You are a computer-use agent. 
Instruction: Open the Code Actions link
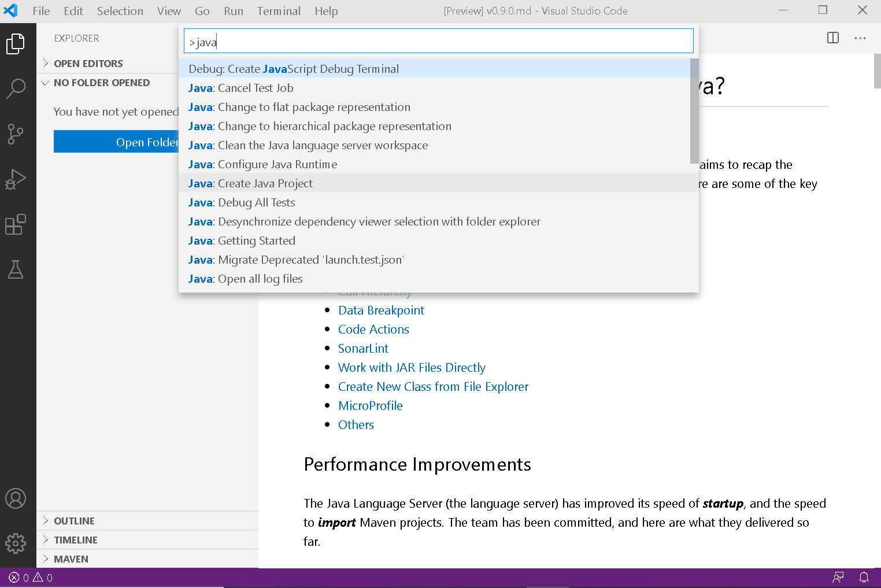click(x=373, y=330)
